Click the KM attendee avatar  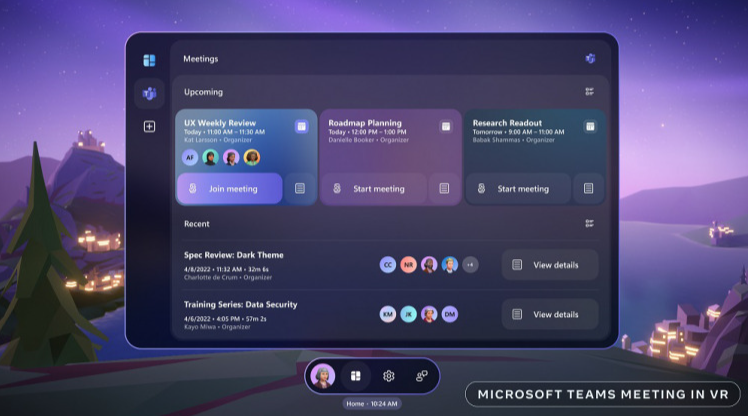click(388, 314)
